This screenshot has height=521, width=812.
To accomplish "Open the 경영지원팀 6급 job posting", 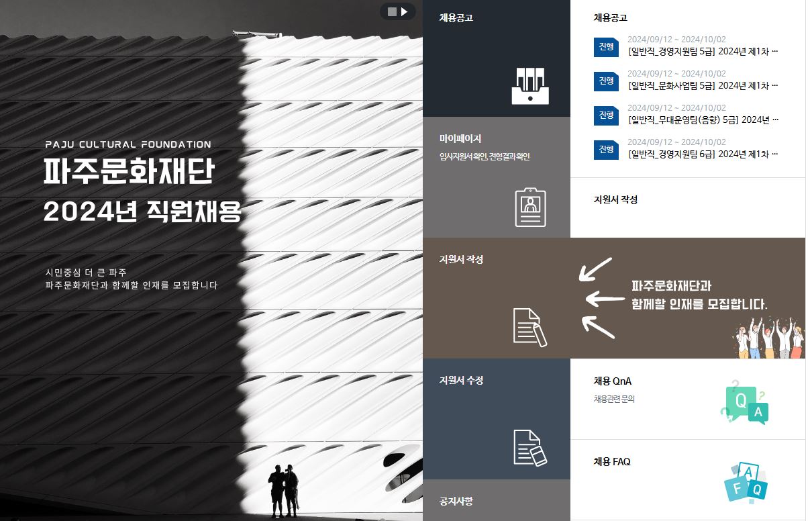I will (x=703, y=154).
